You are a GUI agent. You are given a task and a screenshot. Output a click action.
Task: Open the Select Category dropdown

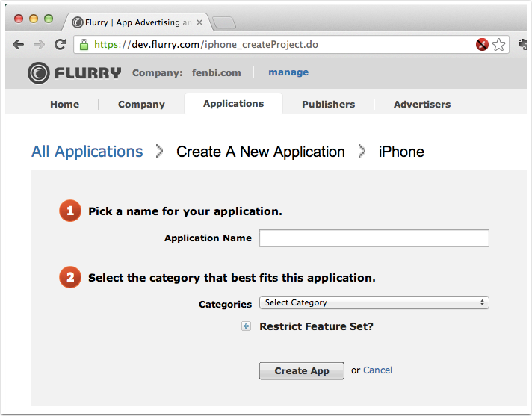click(x=374, y=302)
